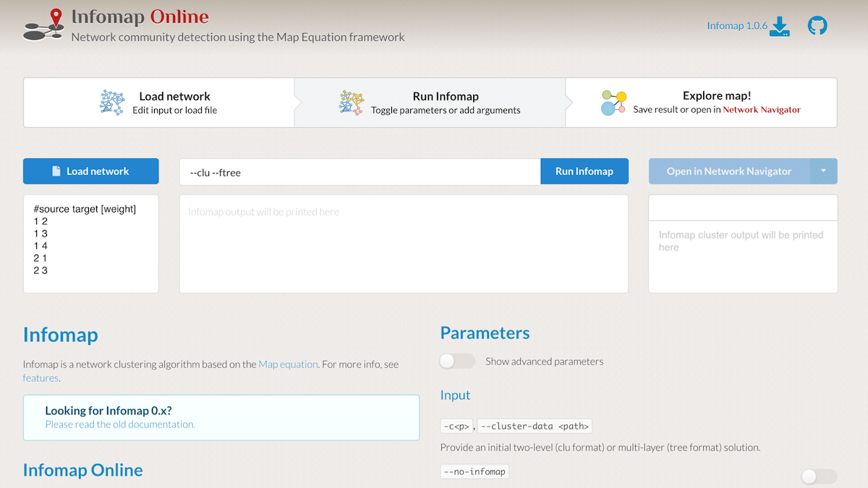868x488 pixels.
Task: Click the blue Run Infomap button
Action: (584, 171)
